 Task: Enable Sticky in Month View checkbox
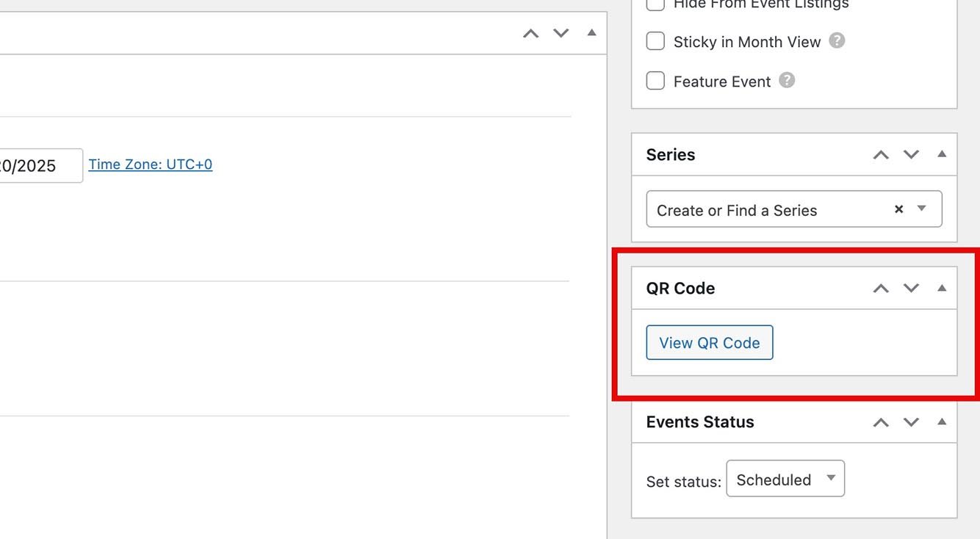pyautogui.click(x=655, y=41)
